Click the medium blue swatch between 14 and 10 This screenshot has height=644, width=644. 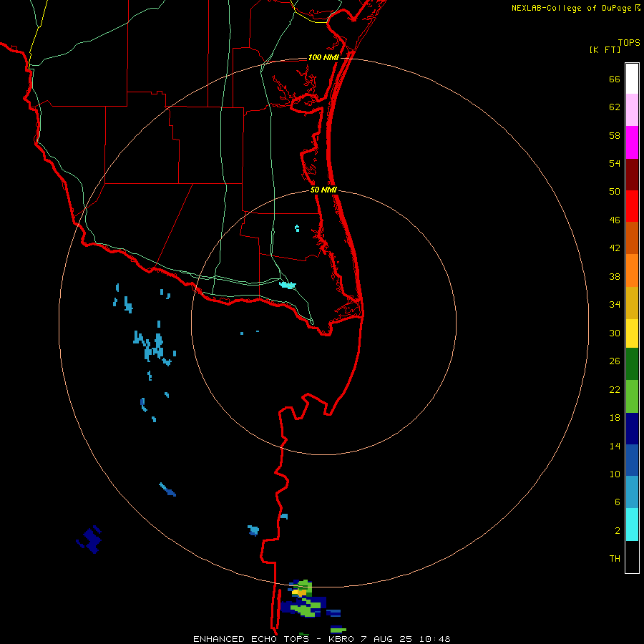tap(632, 460)
